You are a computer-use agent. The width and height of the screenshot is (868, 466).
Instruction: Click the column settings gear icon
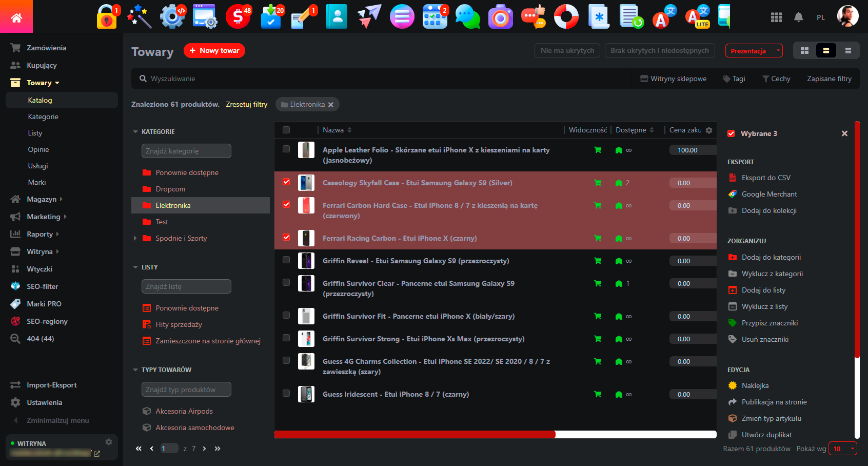tap(709, 130)
